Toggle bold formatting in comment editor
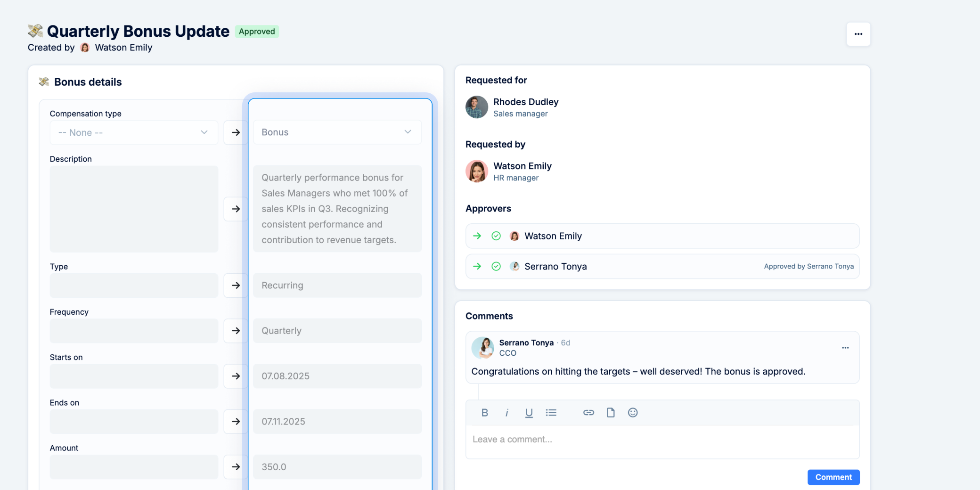The height and width of the screenshot is (490, 980). pyautogui.click(x=484, y=413)
